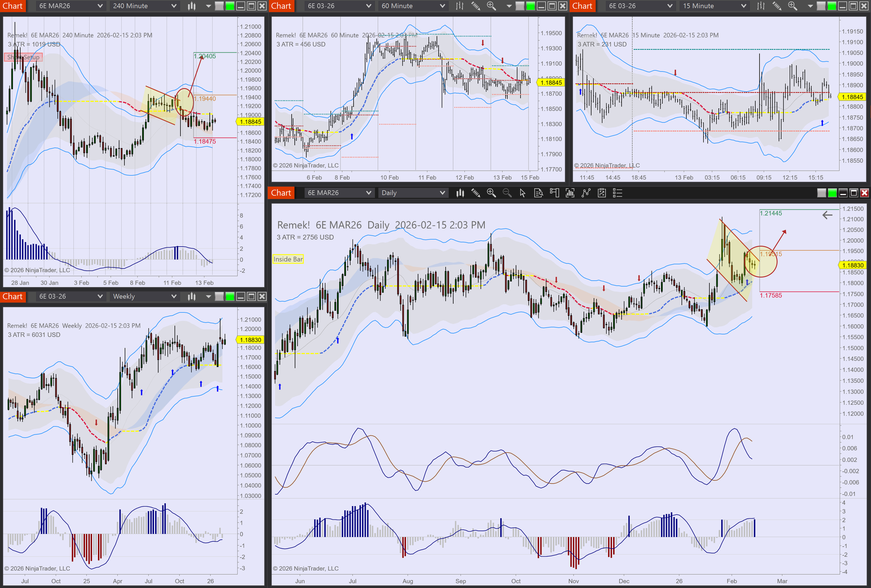This screenshot has width=871, height=588.
Task: Click the Chart tab of Weekly window
Action: point(13,296)
